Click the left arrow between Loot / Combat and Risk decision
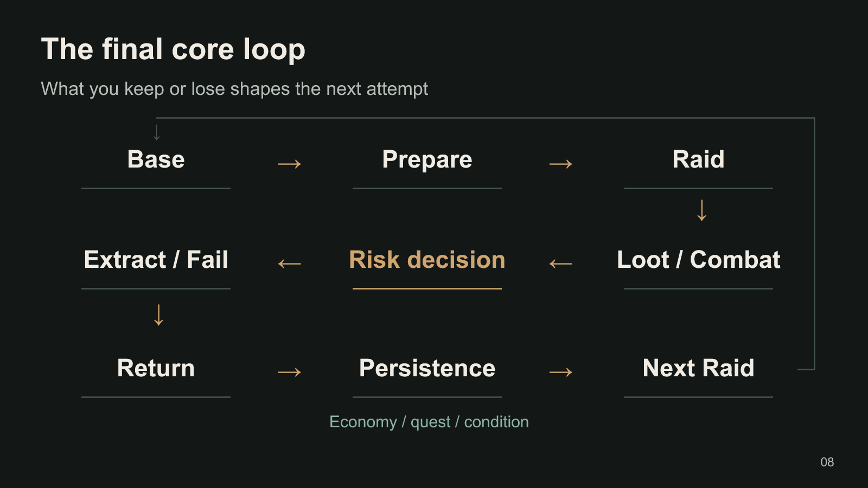 click(561, 264)
